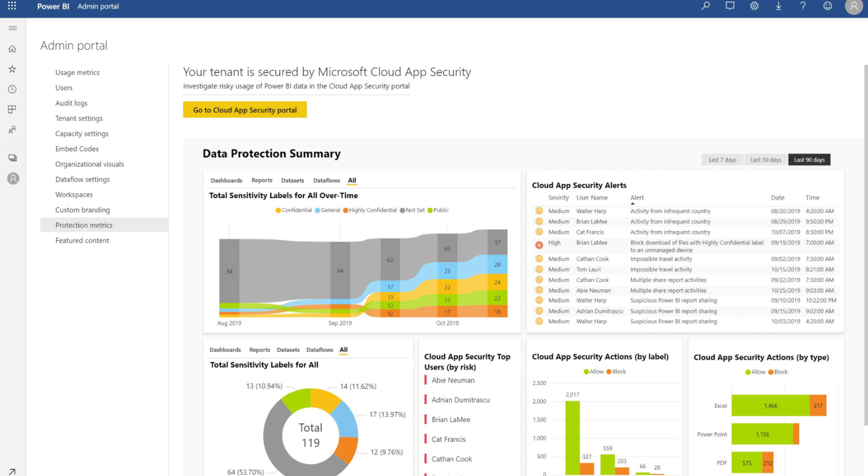868x476 pixels.
Task: Open the settings gear icon
Action: pyautogui.click(x=754, y=6)
